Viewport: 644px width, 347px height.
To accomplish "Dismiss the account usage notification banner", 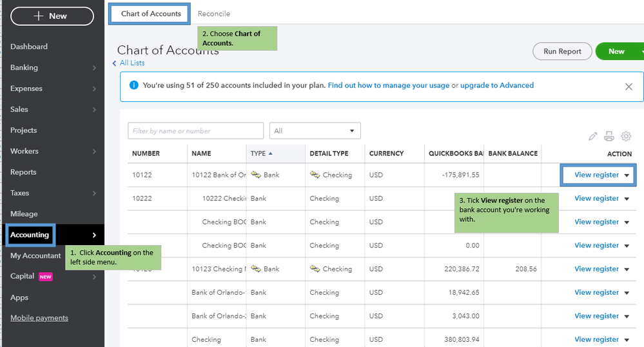I will (629, 86).
